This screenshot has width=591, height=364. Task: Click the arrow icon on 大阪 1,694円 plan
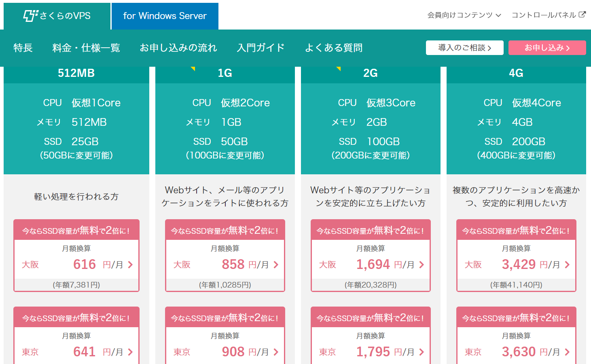tap(422, 265)
